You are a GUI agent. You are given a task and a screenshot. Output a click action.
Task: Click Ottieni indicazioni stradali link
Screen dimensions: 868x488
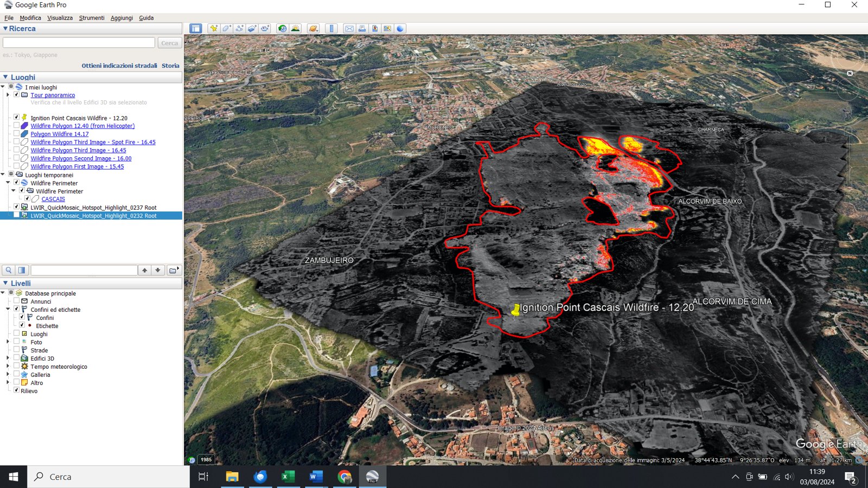click(119, 66)
